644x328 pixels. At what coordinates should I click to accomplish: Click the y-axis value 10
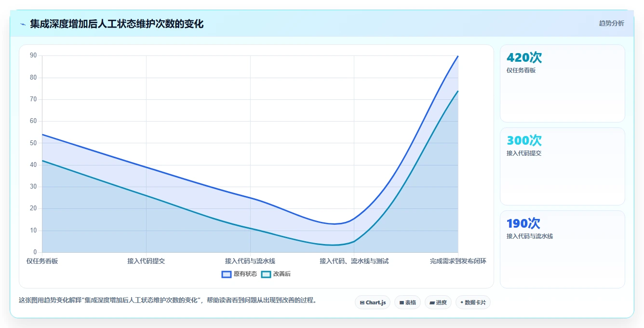33,231
